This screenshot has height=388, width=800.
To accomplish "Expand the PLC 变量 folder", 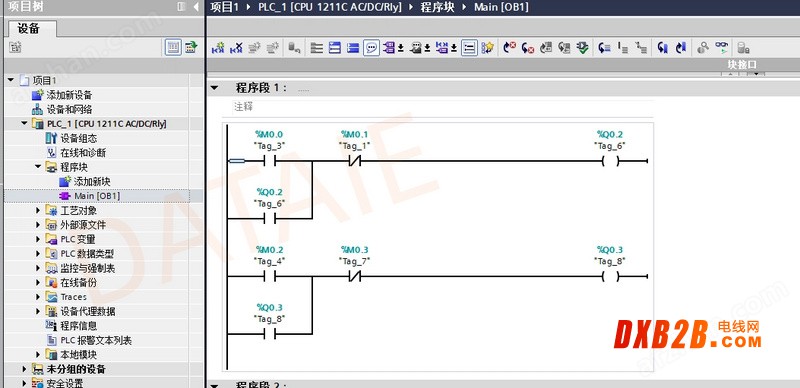I will [x=38, y=239].
